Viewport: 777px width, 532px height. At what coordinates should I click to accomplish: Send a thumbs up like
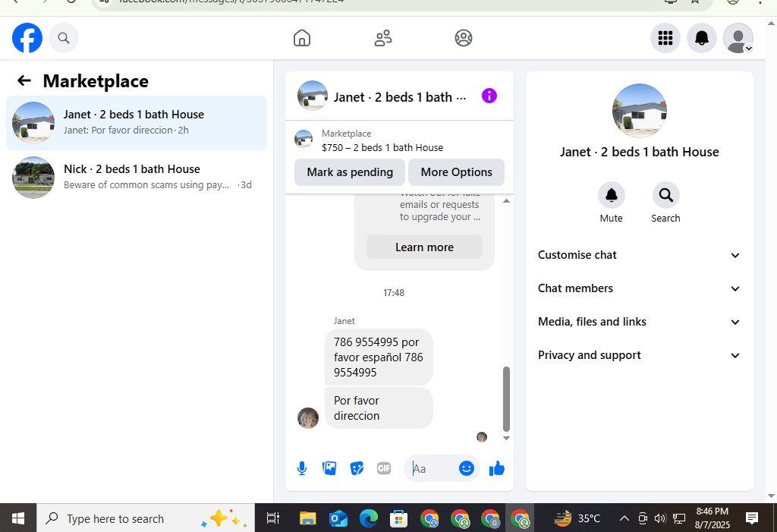[x=496, y=468]
